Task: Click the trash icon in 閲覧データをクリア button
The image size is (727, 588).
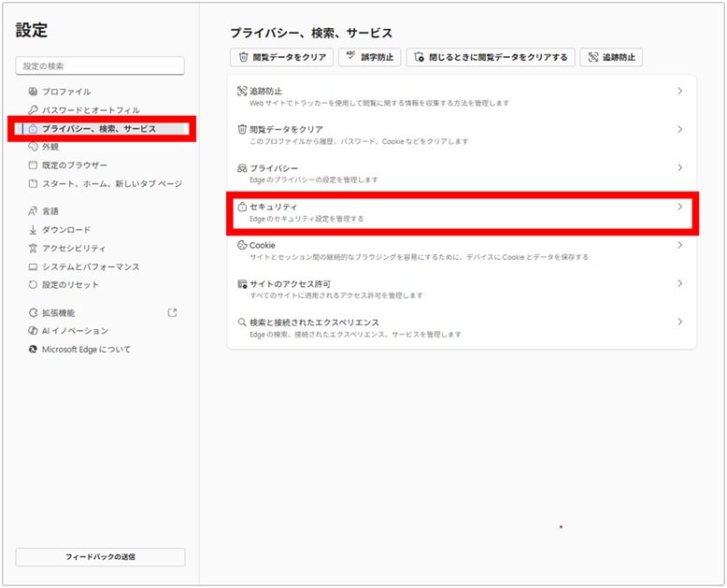Action: (x=243, y=57)
